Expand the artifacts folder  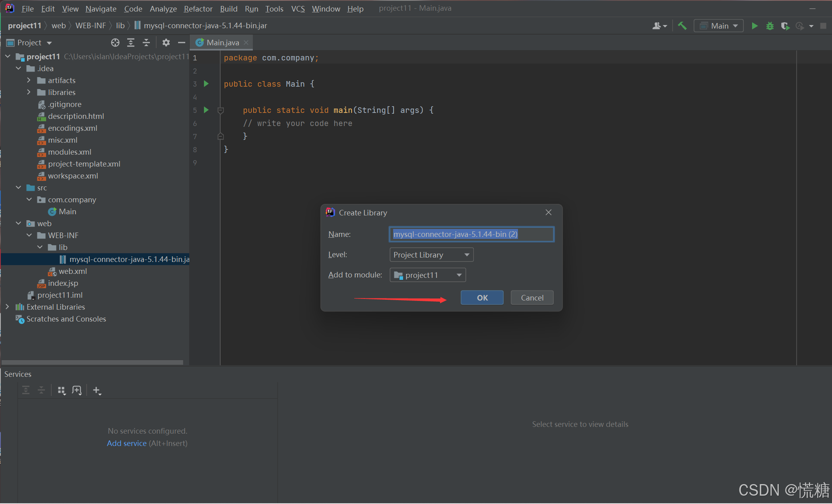29,80
